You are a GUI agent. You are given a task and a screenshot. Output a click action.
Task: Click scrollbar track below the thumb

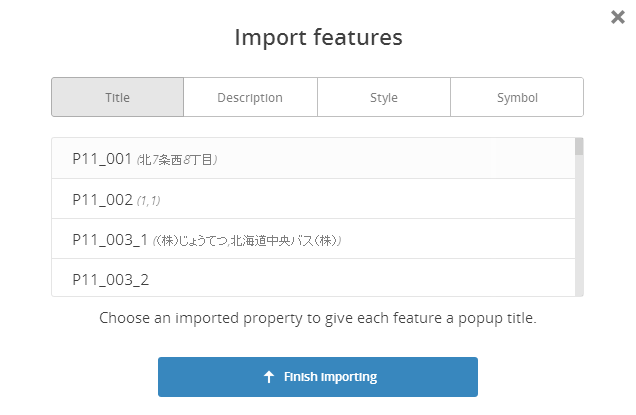coord(579,230)
